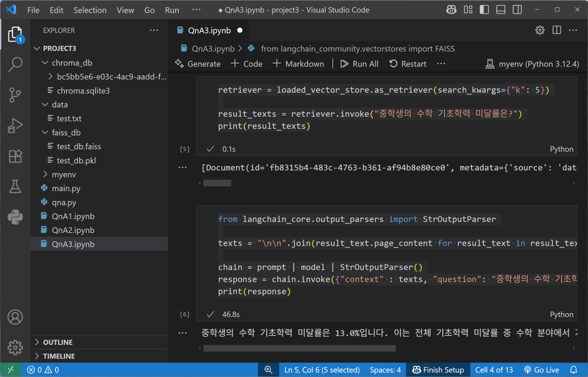Expand the TIMELINE section
This screenshot has height=377, width=588.
99,356
